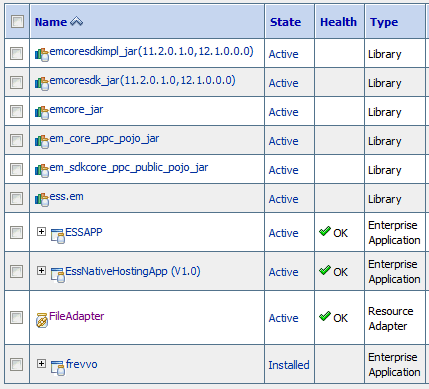Click the green check icon in ESSAPP row
The image size is (429, 389).
(x=325, y=231)
